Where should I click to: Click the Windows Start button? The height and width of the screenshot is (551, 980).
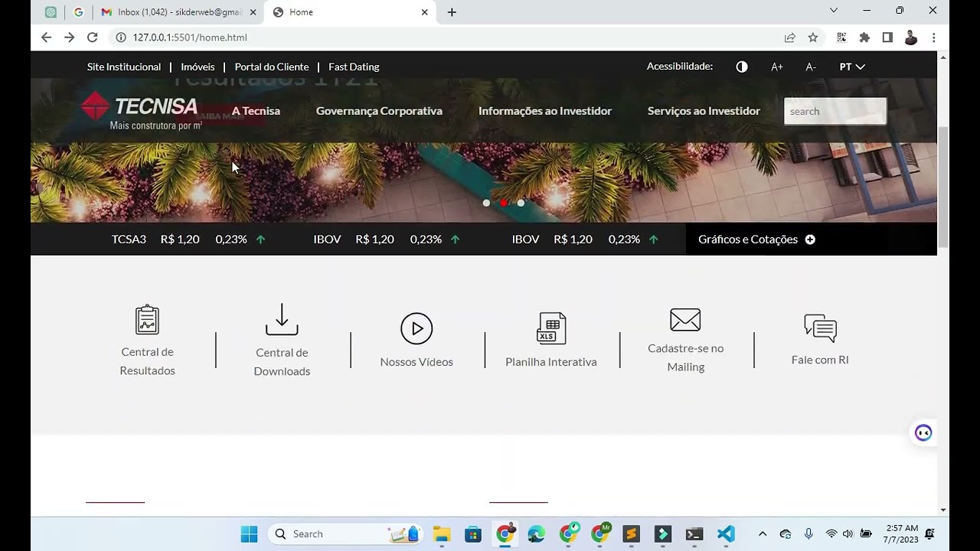249,534
